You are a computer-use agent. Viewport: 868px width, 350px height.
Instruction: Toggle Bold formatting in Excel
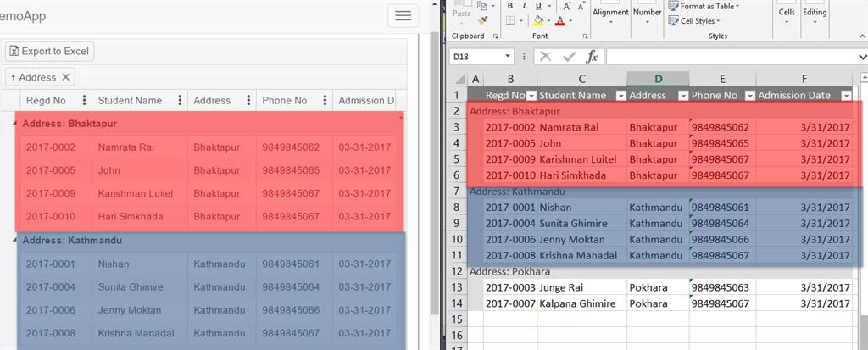[509, 6]
